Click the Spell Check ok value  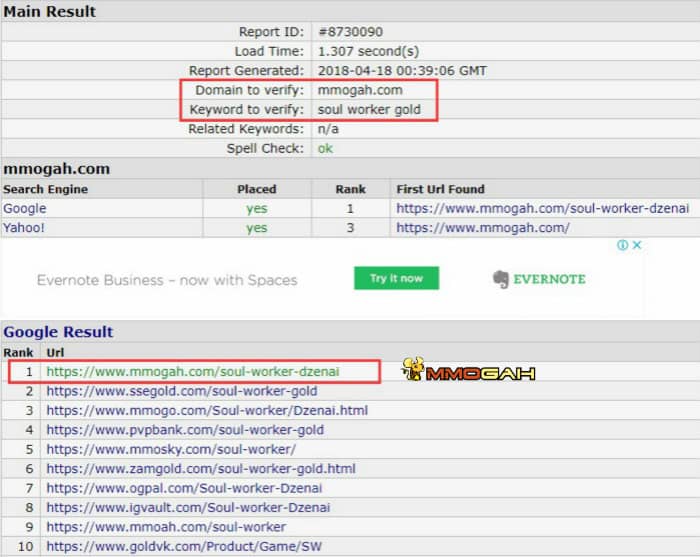pos(325,148)
